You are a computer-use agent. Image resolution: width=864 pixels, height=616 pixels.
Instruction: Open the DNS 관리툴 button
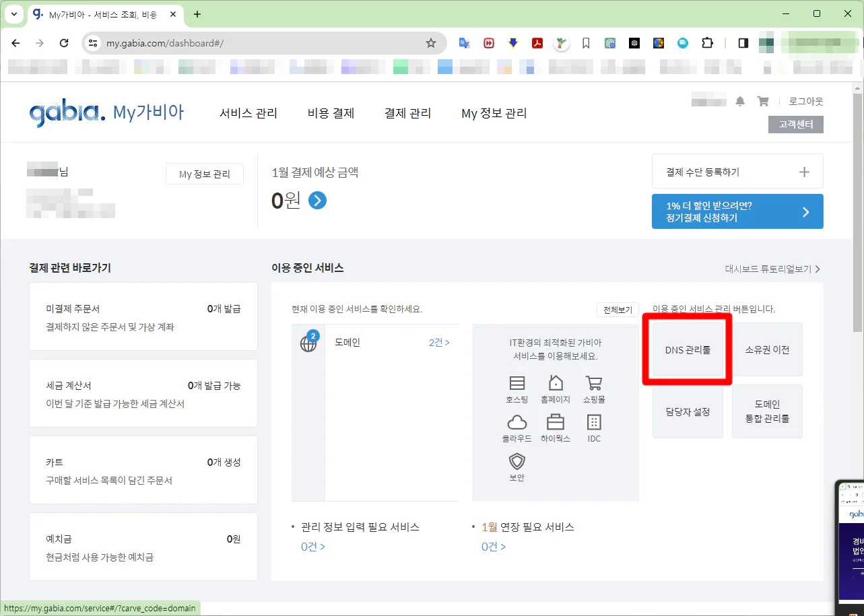click(x=688, y=350)
